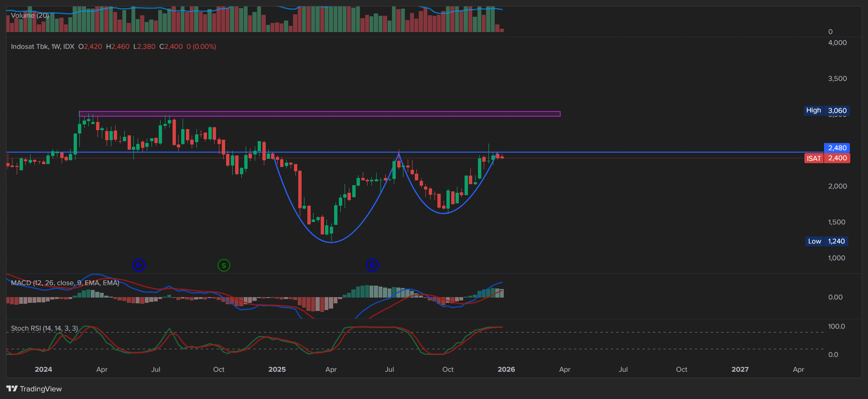Click the dividend D marker in mid-2025
This screenshot has width=868, height=399.
click(x=372, y=265)
